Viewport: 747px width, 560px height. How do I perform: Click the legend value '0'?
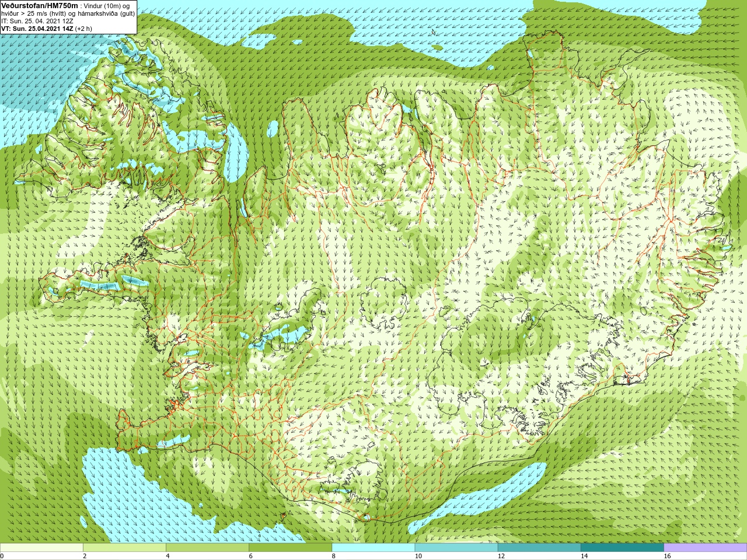coord(2,556)
